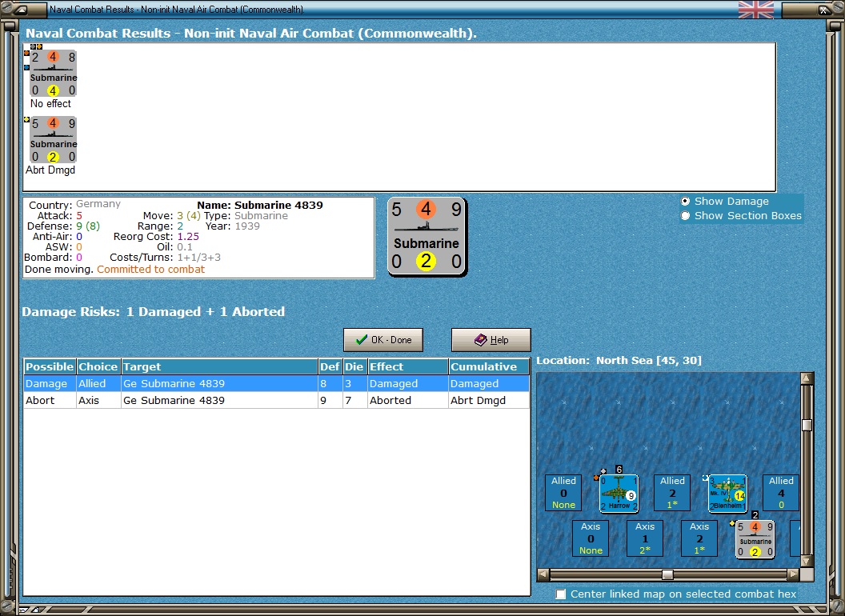Image resolution: width=845 pixels, height=616 pixels.
Task: Enable Center linked map on selected combat hex
Action: coord(561,594)
